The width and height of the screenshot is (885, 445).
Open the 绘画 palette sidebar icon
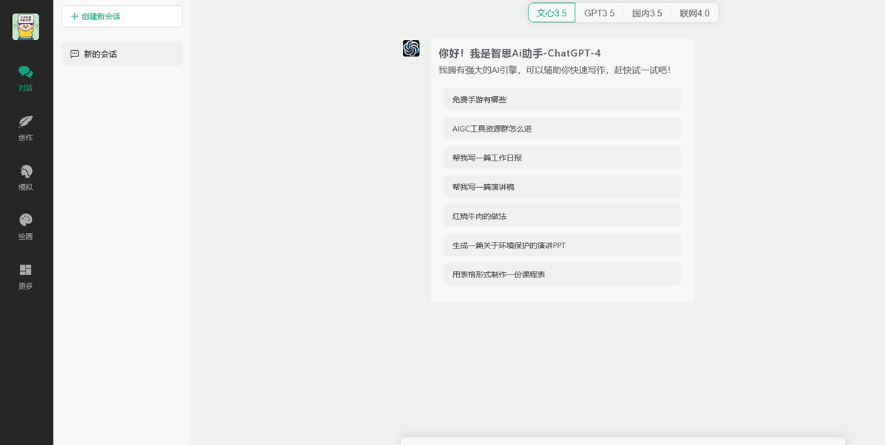(25, 220)
